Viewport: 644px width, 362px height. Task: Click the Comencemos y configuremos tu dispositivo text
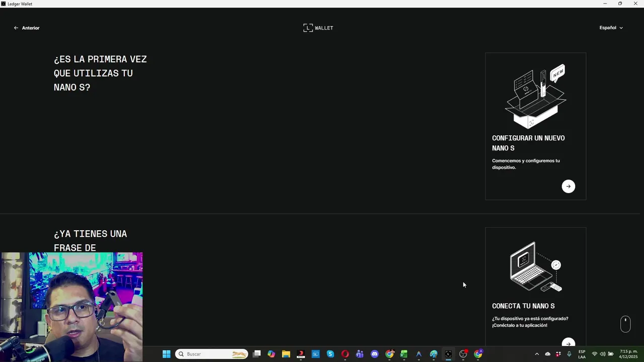[x=526, y=164]
